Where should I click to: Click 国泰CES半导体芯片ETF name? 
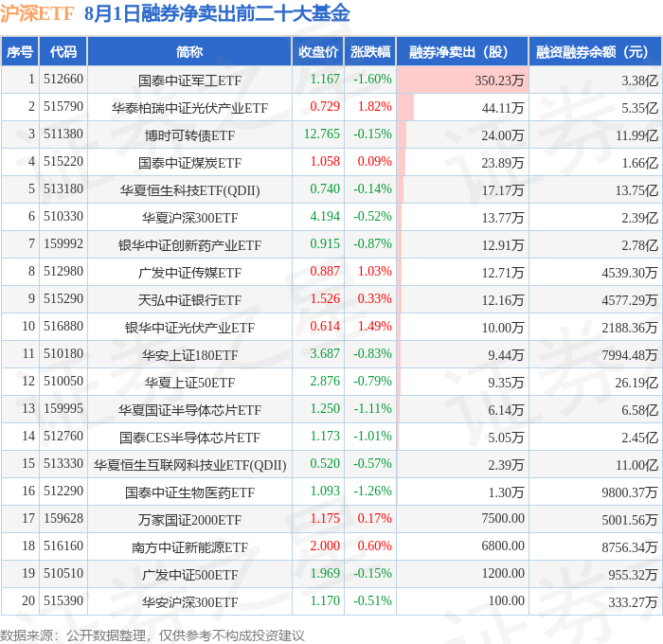[189, 438]
